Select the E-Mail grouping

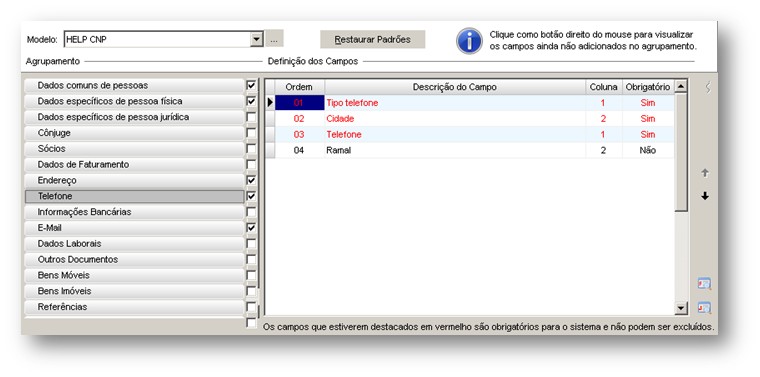point(134,228)
